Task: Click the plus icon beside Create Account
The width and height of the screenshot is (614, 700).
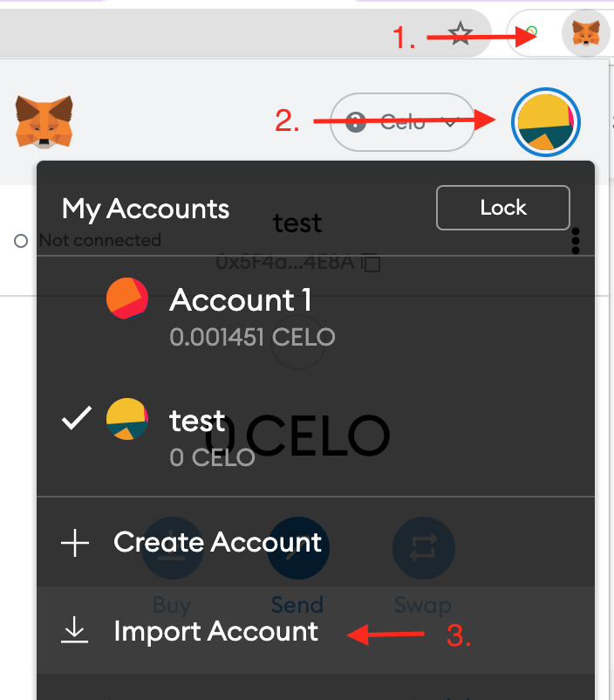Action: (x=75, y=543)
